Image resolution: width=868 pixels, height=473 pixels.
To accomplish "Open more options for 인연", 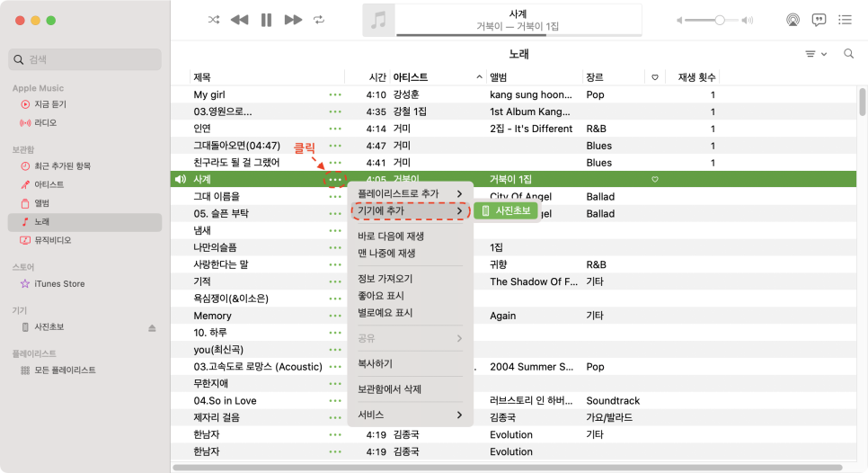I will (x=335, y=129).
